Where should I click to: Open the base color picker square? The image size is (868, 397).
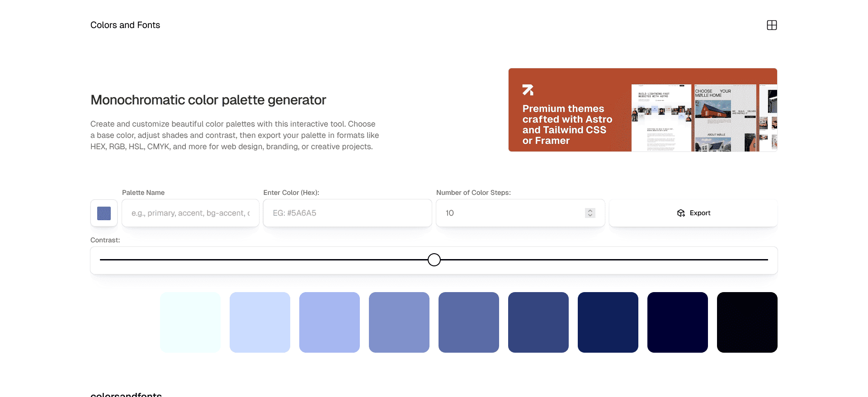pyautogui.click(x=104, y=213)
